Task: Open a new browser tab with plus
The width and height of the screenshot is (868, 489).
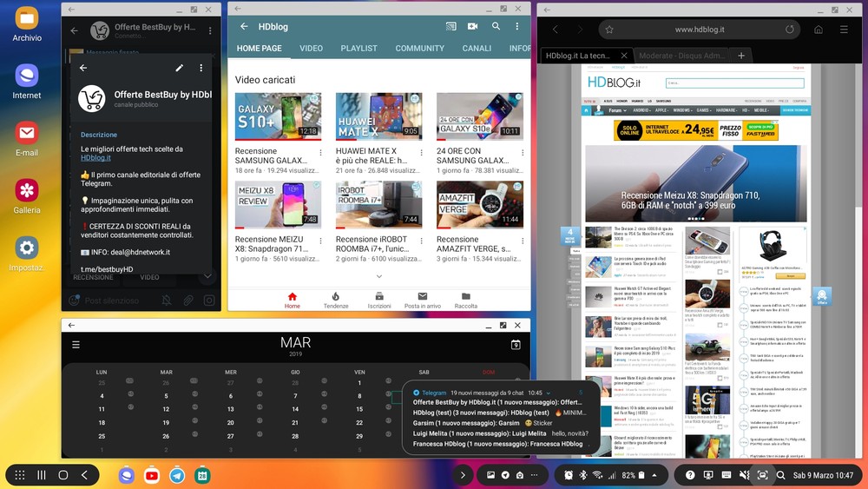Action: tap(741, 56)
